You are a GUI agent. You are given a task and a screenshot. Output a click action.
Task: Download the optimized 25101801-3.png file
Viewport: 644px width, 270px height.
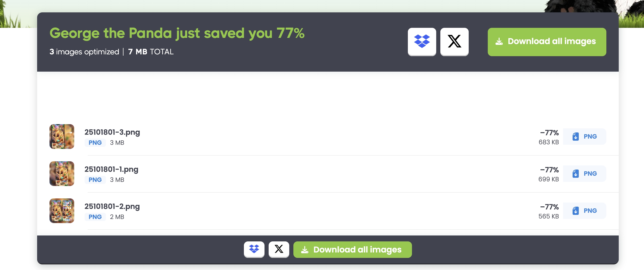click(x=584, y=137)
